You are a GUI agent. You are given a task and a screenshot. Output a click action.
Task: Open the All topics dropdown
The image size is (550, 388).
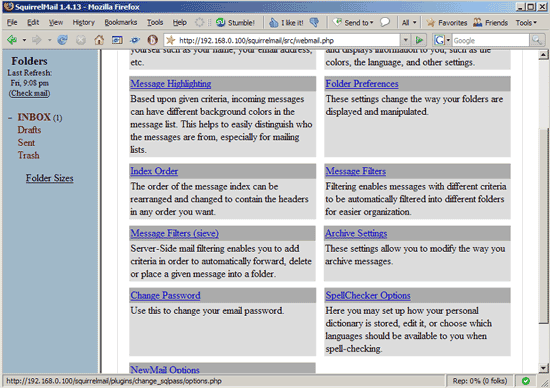409,22
